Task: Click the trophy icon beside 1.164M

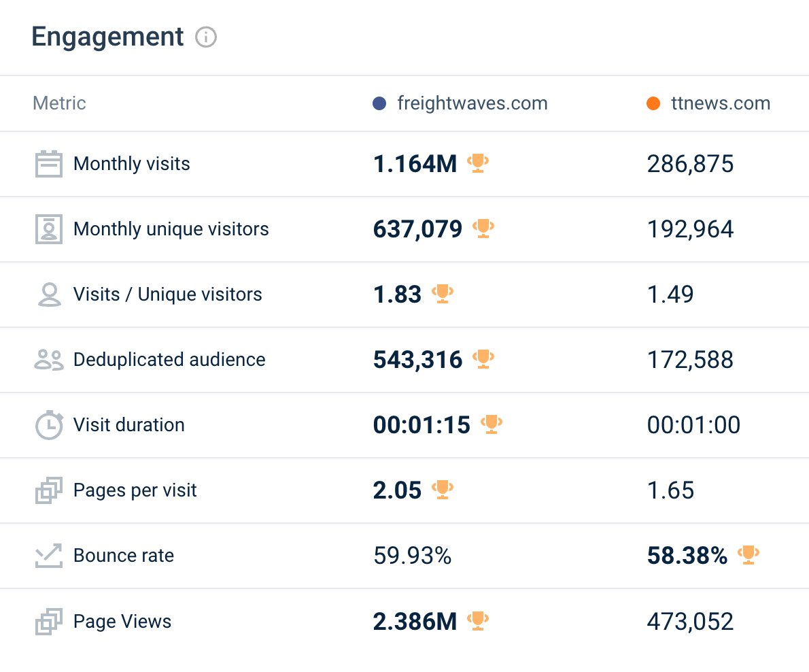Action: (478, 163)
